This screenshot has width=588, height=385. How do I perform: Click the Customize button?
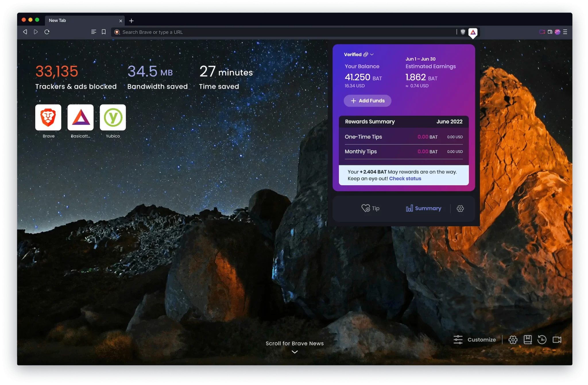(475, 340)
